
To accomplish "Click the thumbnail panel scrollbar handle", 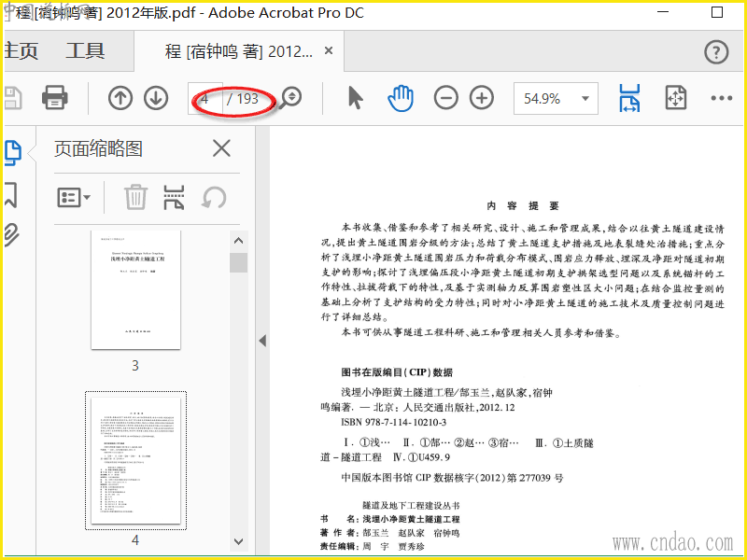I will [239, 263].
